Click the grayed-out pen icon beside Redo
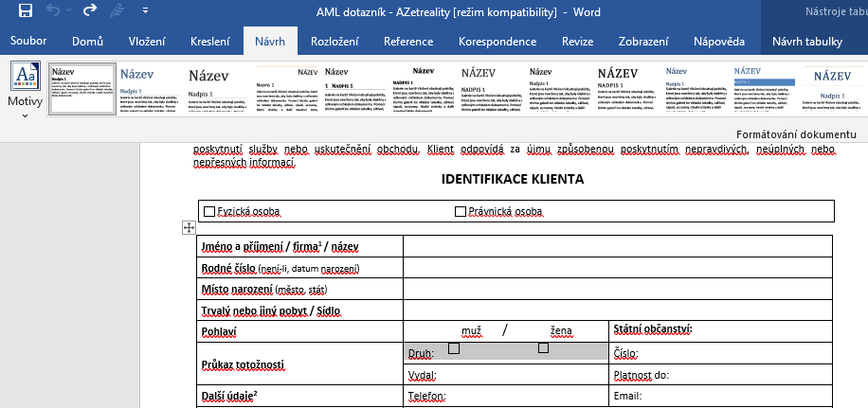Screen dimensions: 868x408 click(x=117, y=12)
